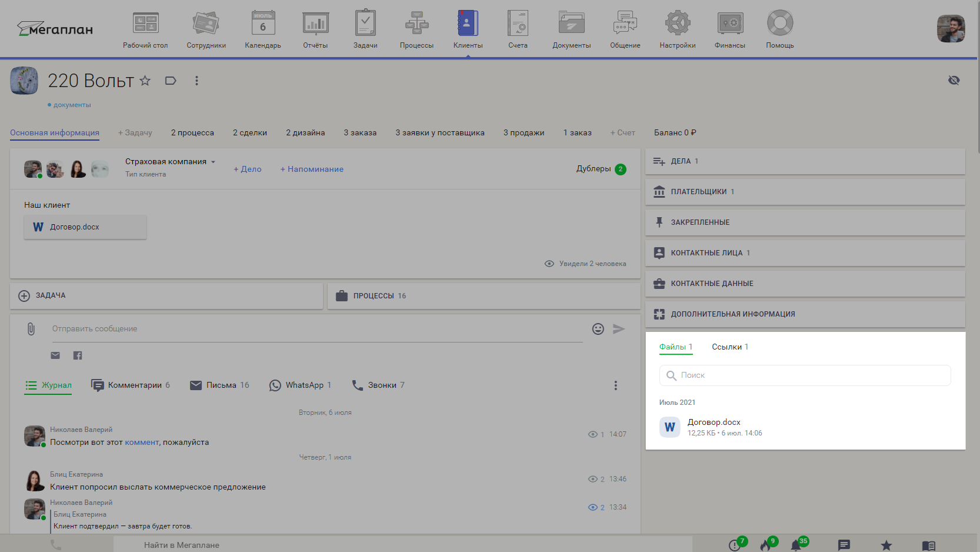The height and width of the screenshot is (552, 980).
Task: Expand the КОНТАКТНЫЕ ЛИЦА 1 panel
Action: pyautogui.click(x=805, y=253)
